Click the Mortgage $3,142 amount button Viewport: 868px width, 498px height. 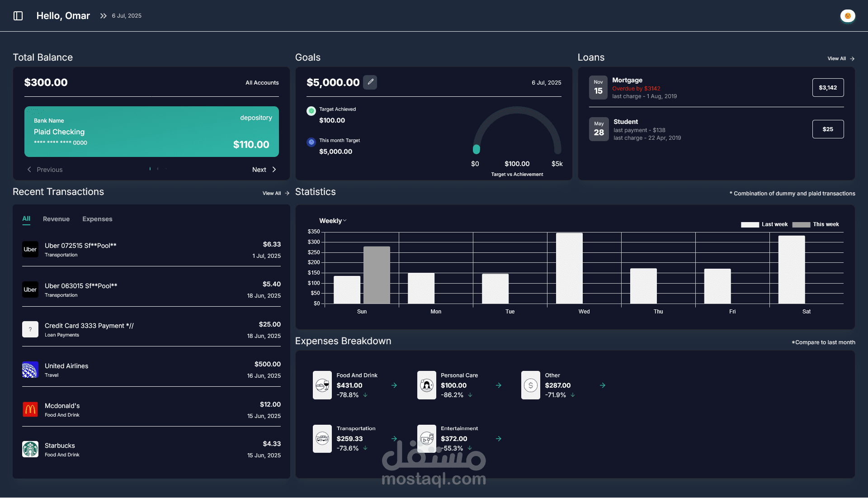click(828, 88)
